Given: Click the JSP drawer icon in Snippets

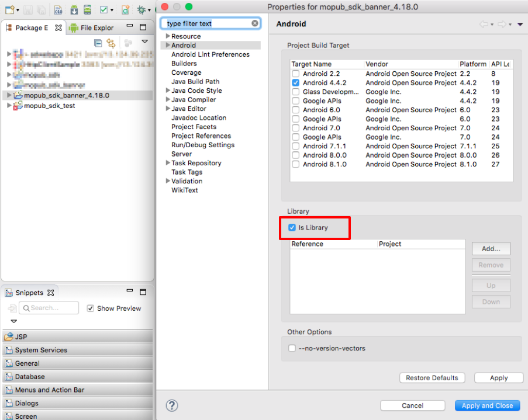Looking at the screenshot, I should click(x=9, y=336).
